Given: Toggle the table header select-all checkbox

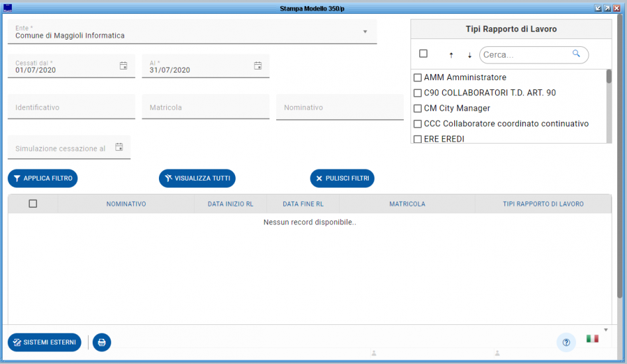Looking at the screenshot, I should click(33, 204).
